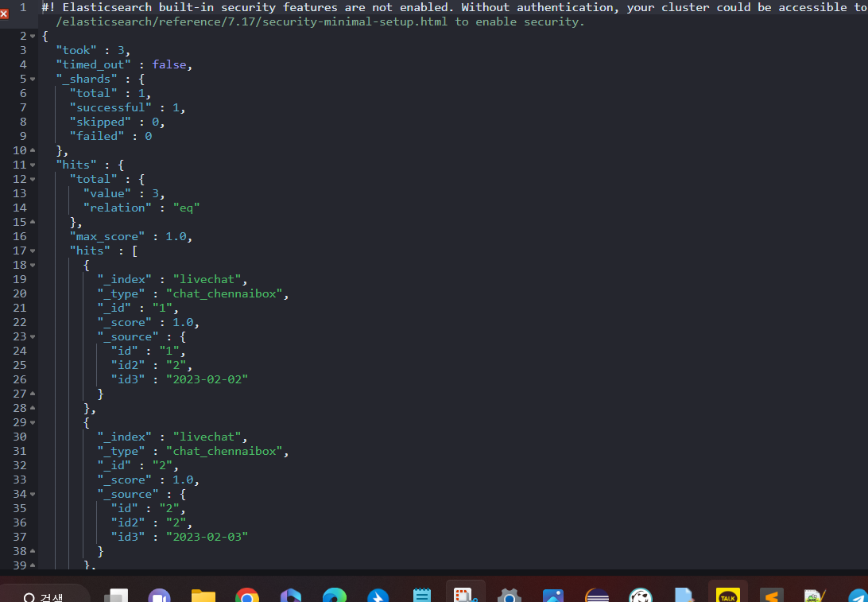The image size is (868, 602).
Task: Click the "id2" key on line 36
Action: [x=128, y=522]
